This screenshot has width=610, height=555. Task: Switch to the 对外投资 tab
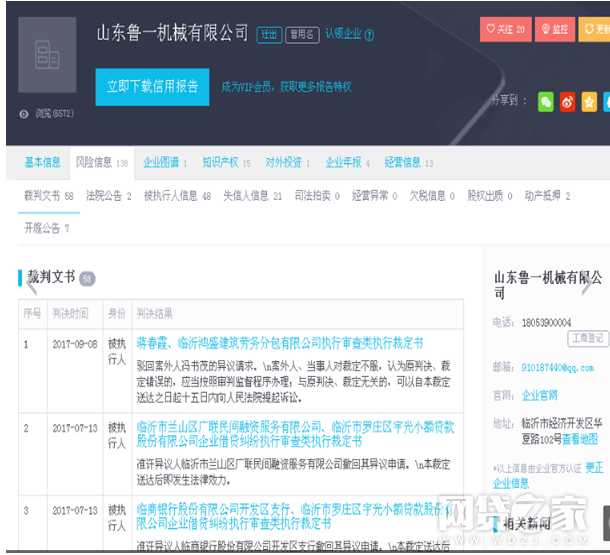pyautogui.click(x=287, y=162)
